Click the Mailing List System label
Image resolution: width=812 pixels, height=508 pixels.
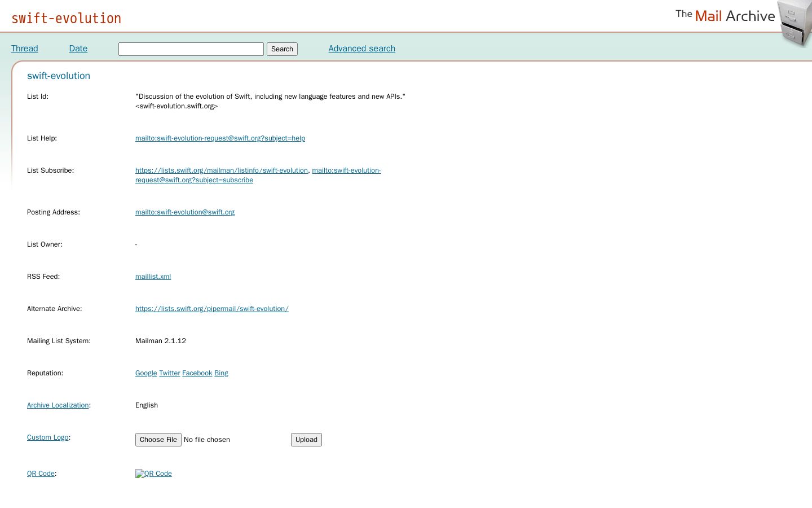[59, 341]
